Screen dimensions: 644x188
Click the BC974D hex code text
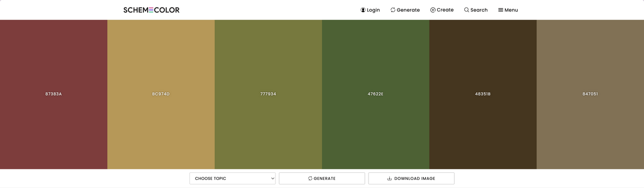(161, 94)
